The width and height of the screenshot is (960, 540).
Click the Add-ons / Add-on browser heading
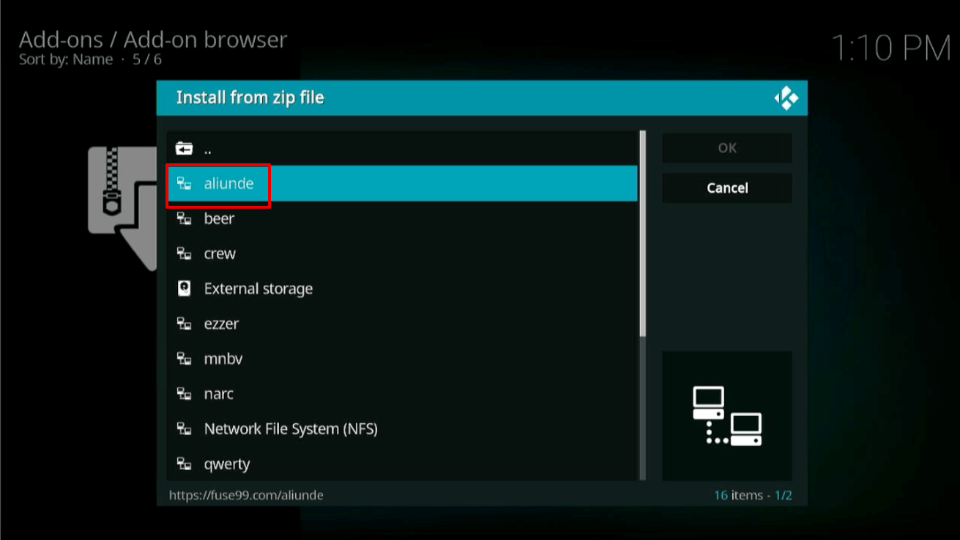click(x=152, y=39)
